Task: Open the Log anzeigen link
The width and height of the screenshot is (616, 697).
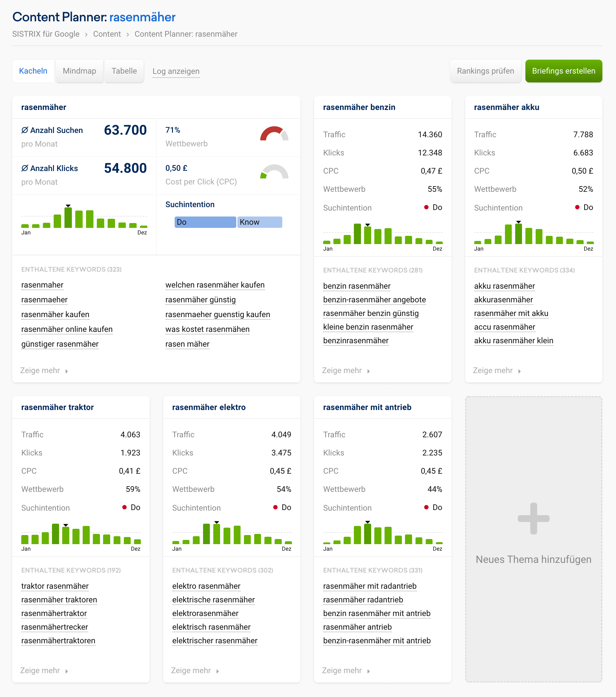Action: click(x=176, y=71)
